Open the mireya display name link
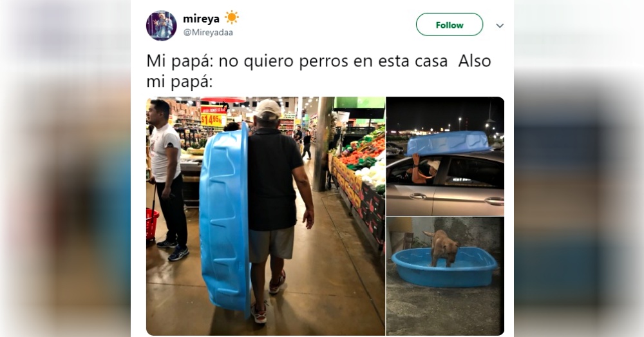 tap(201, 19)
